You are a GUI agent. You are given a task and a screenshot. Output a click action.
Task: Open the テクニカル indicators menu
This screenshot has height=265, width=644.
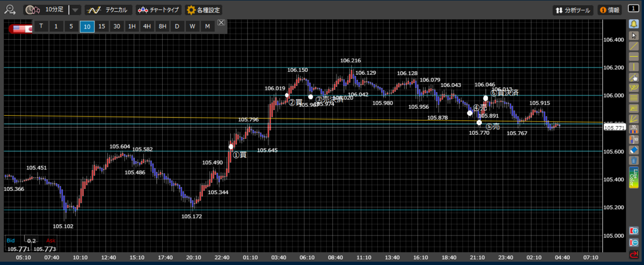pyautogui.click(x=108, y=10)
